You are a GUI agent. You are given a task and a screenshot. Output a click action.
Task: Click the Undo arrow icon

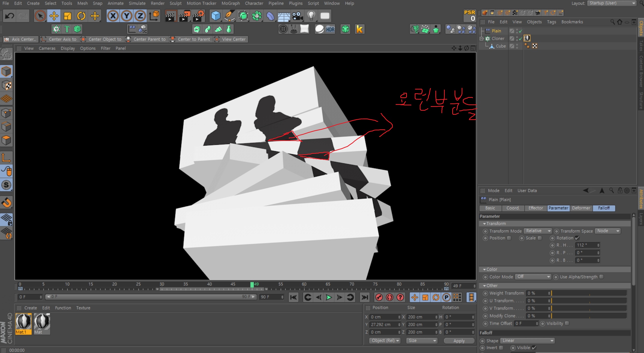(x=10, y=16)
